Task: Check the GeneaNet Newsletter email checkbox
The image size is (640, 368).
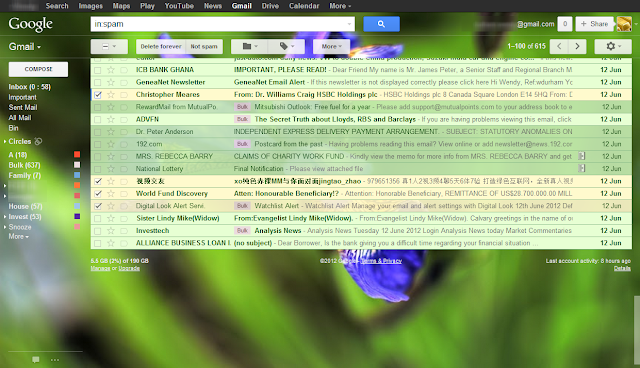Action: coord(98,82)
